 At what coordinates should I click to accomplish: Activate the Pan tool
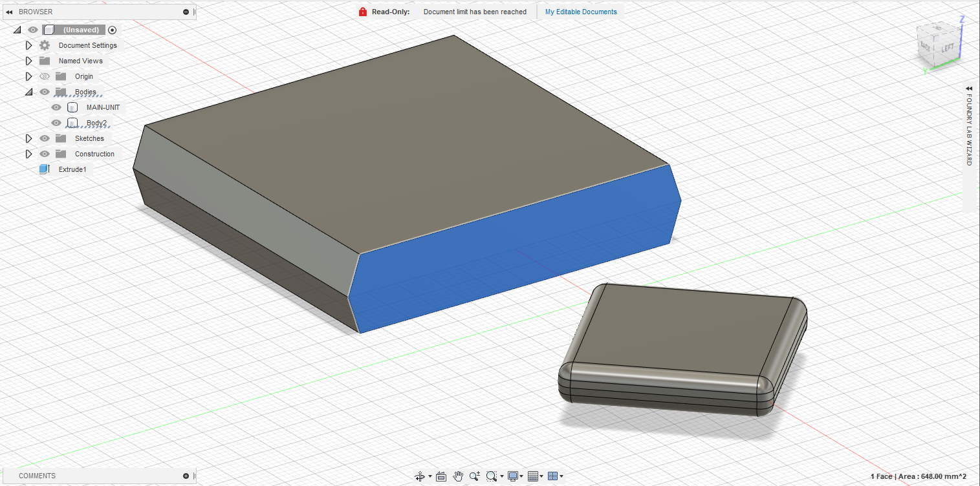458,476
